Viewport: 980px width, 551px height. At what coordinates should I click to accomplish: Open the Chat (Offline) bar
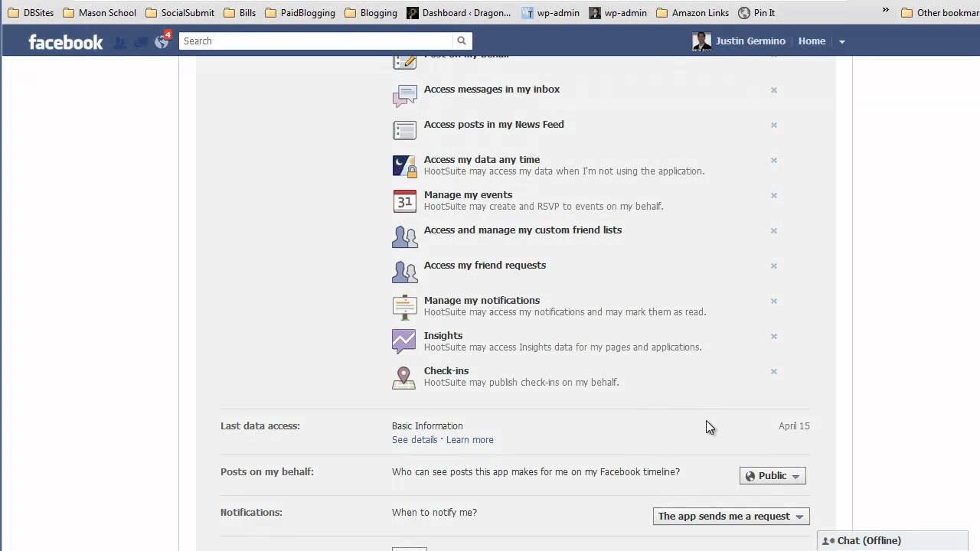(893, 541)
